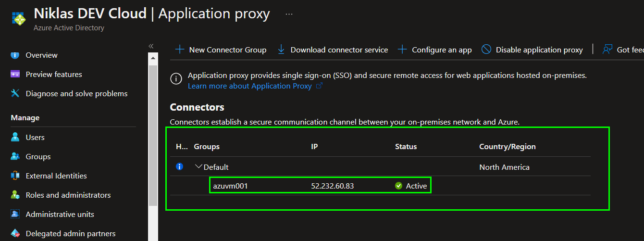Click the Roles and administrators icon

(15, 195)
